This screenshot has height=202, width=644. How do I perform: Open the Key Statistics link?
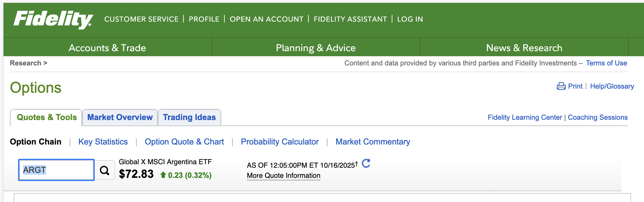point(103,142)
